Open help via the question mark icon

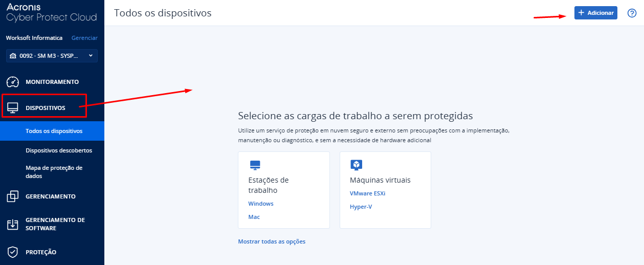pos(632,13)
